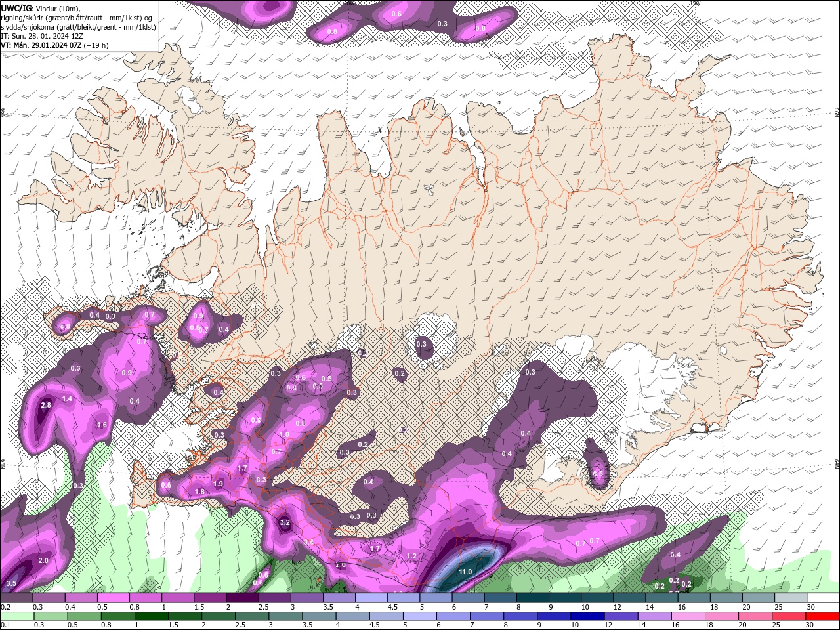Click the red 30 swatch in lower legend row

point(822,616)
